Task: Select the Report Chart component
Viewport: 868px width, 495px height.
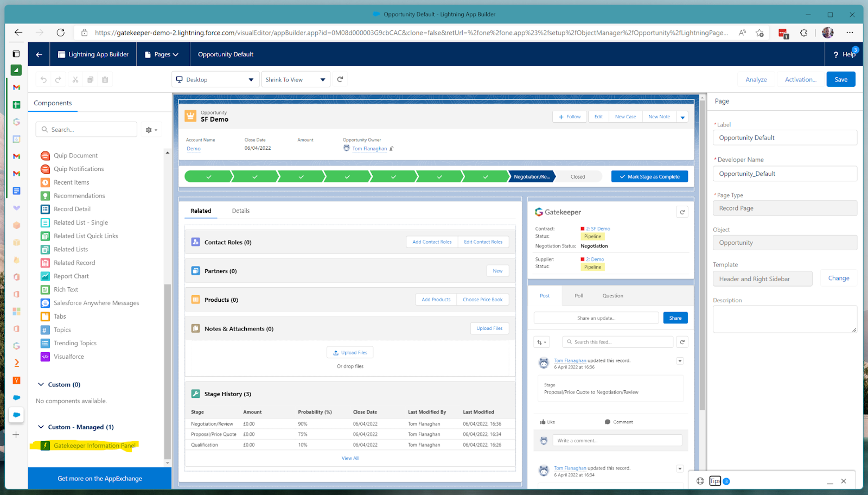Action: click(71, 276)
